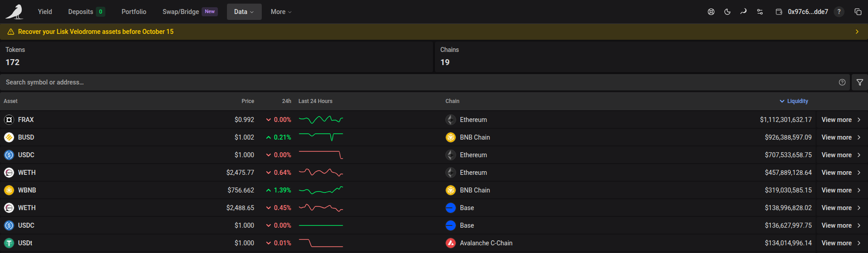The height and width of the screenshot is (253, 868).
Task: Click the bird logo in the top bar
Action: 14,12
